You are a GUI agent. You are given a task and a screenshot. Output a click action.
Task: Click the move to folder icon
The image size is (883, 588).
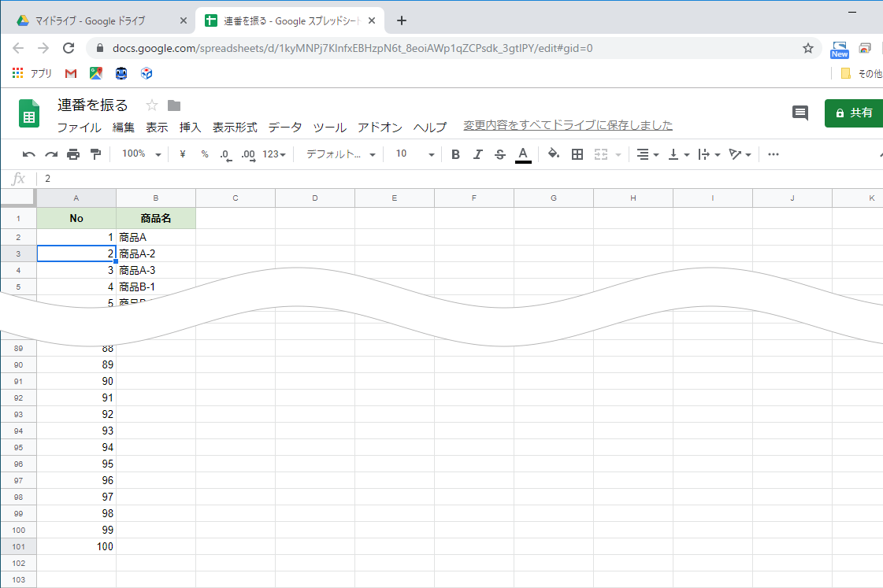pos(174,105)
